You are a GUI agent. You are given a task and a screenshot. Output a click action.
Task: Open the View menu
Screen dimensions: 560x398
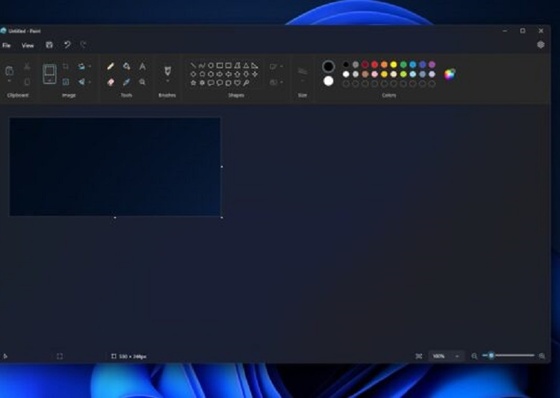click(28, 45)
